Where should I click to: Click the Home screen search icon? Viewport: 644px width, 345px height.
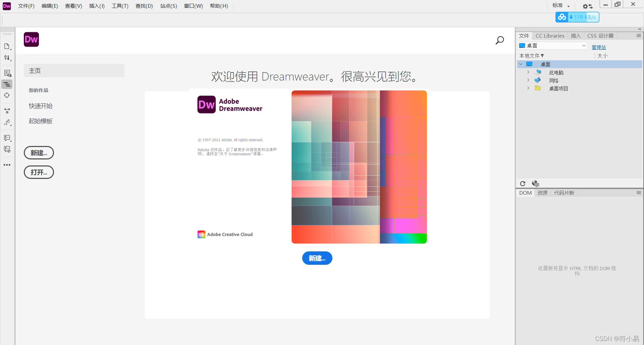click(x=499, y=40)
